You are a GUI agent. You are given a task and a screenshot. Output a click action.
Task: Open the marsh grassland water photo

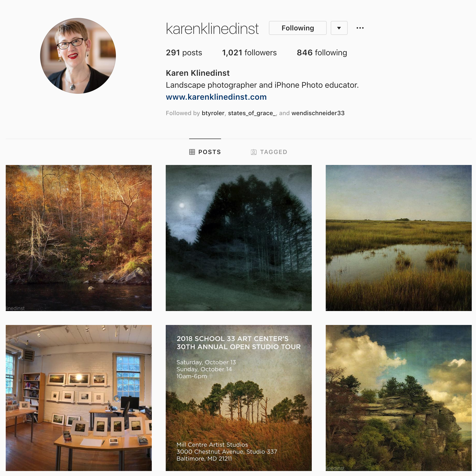pyautogui.click(x=399, y=238)
